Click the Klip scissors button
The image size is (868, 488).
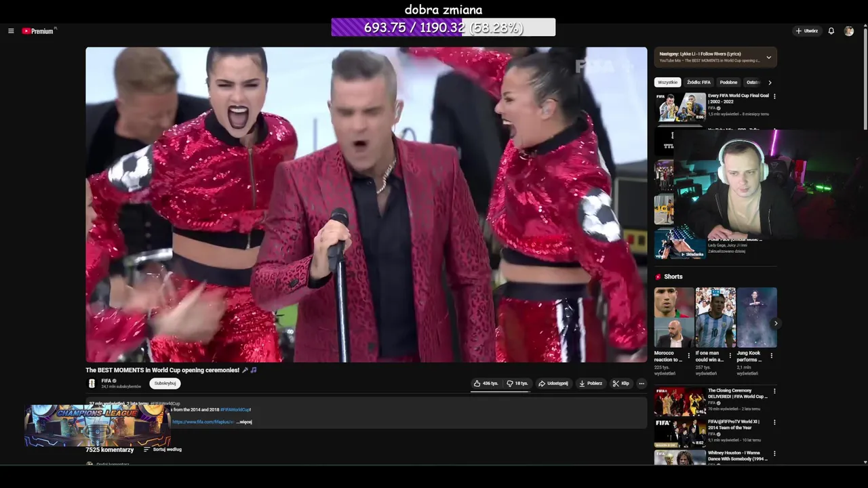[621, 384]
